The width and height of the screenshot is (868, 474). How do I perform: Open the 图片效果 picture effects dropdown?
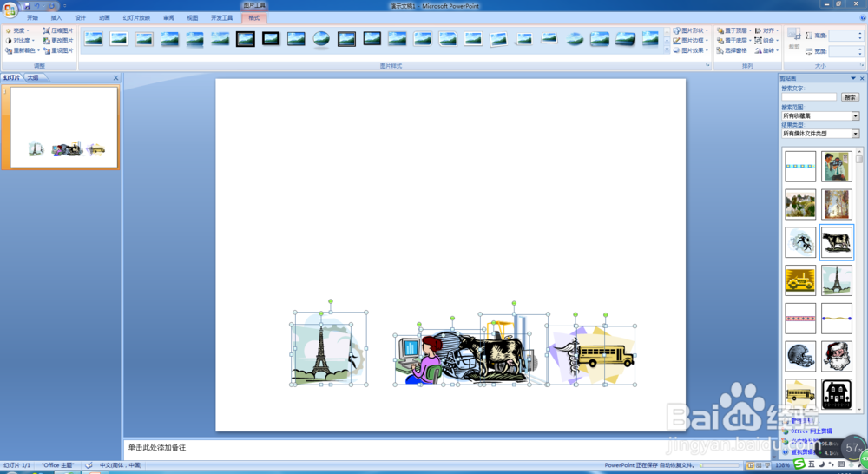691,51
